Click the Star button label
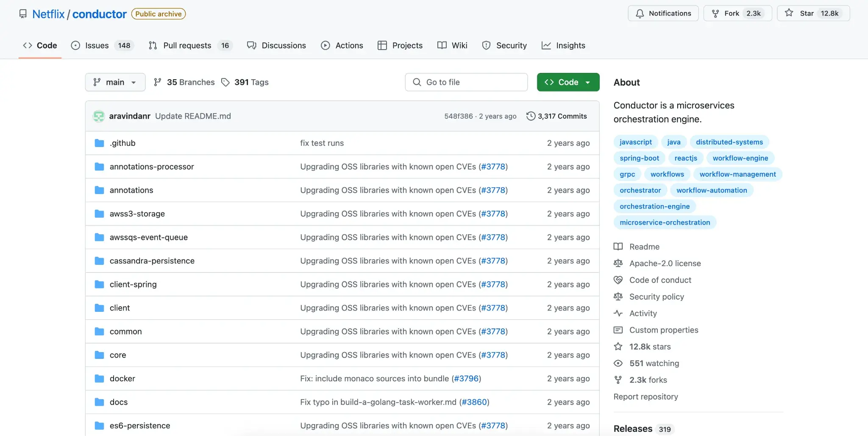 (807, 14)
